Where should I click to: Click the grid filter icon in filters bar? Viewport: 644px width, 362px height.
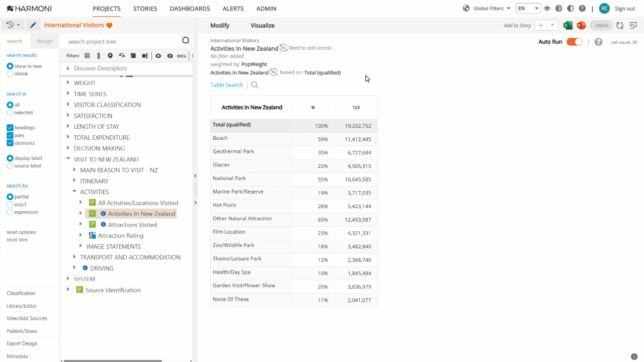[x=87, y=56]
